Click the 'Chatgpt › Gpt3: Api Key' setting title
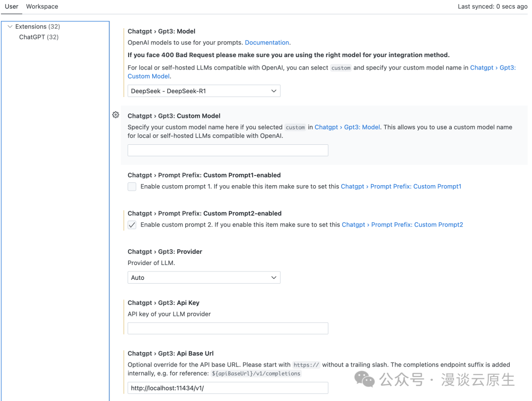The image size is (532, 401). [x=164, y=302]
